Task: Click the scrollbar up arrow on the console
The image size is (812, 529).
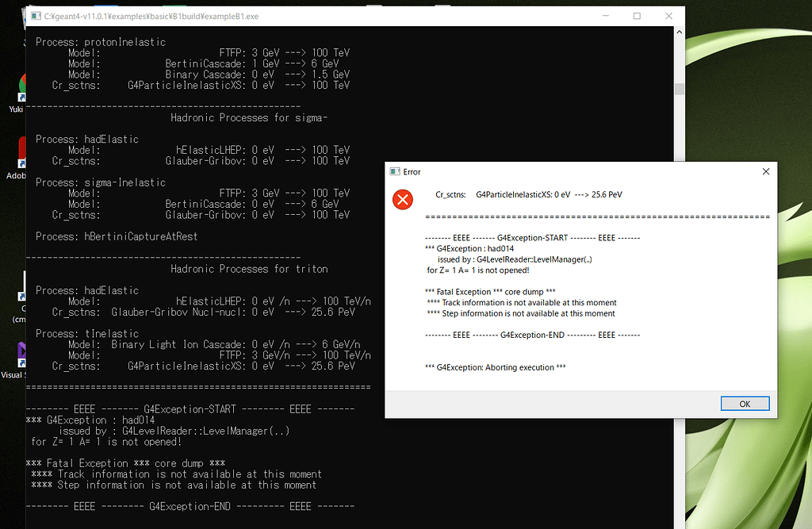Action: point(679,30)
